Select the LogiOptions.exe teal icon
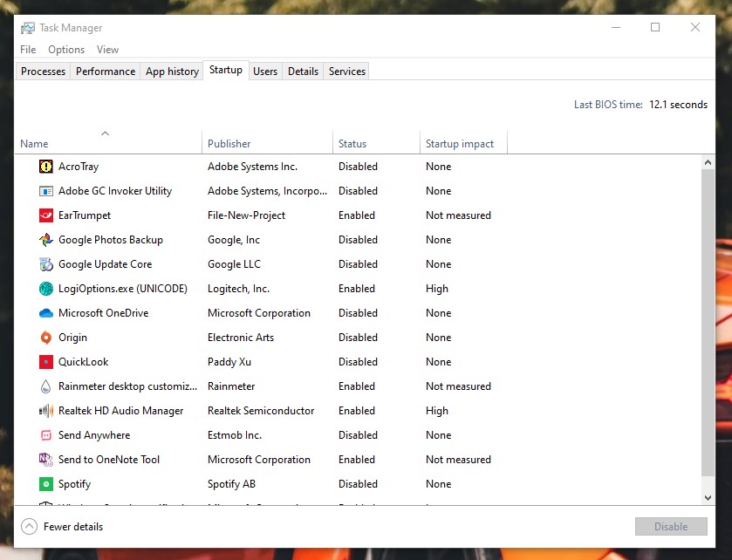The image size is (732, 560). 45,289
